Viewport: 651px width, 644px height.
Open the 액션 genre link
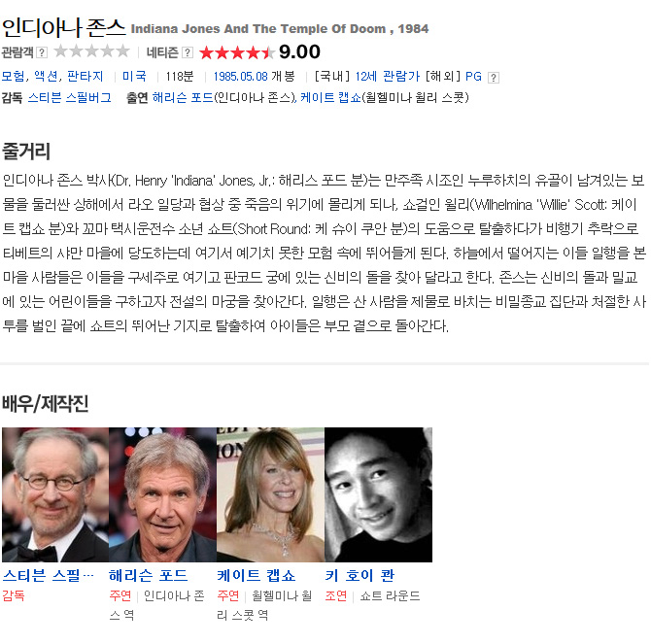[46, 77]
